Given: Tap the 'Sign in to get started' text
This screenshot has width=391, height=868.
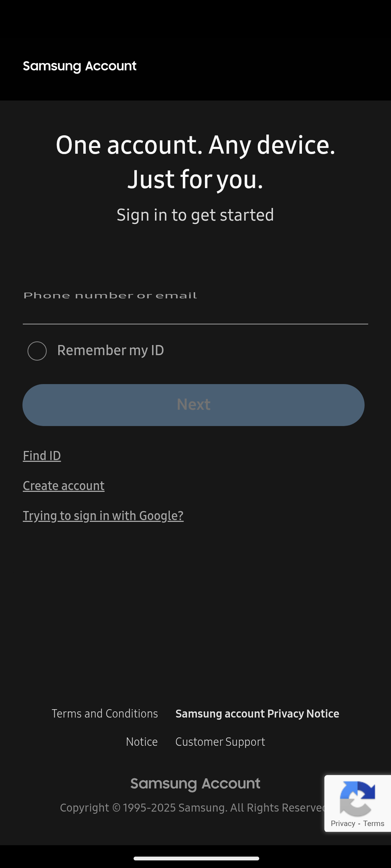Looking at the screenshot, I should (195, 215).
